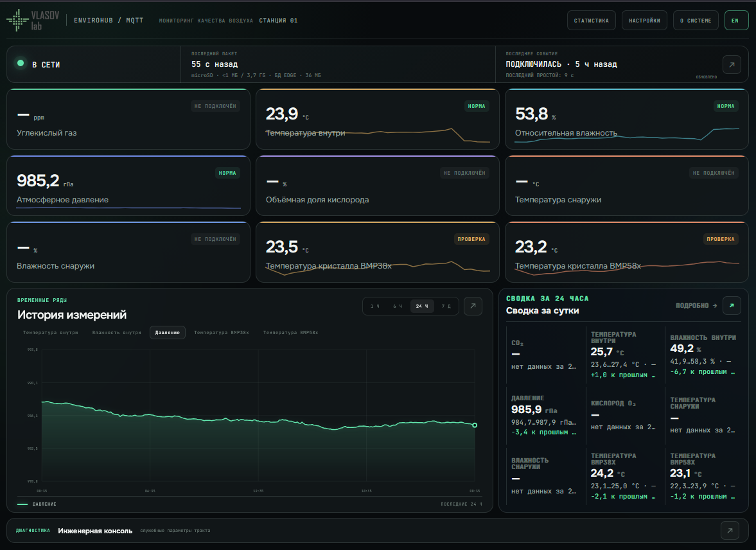Click the microSD storage info line
756x550 pixels.
pyautogui.click(x=256, y=75)
